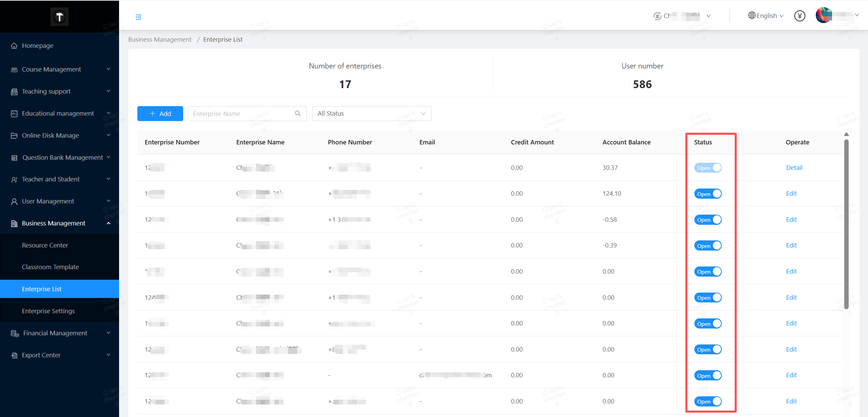868x417 pixels.
Task: Click the T logo at top left
Action: pyautogui.click(x=59, y=17)
